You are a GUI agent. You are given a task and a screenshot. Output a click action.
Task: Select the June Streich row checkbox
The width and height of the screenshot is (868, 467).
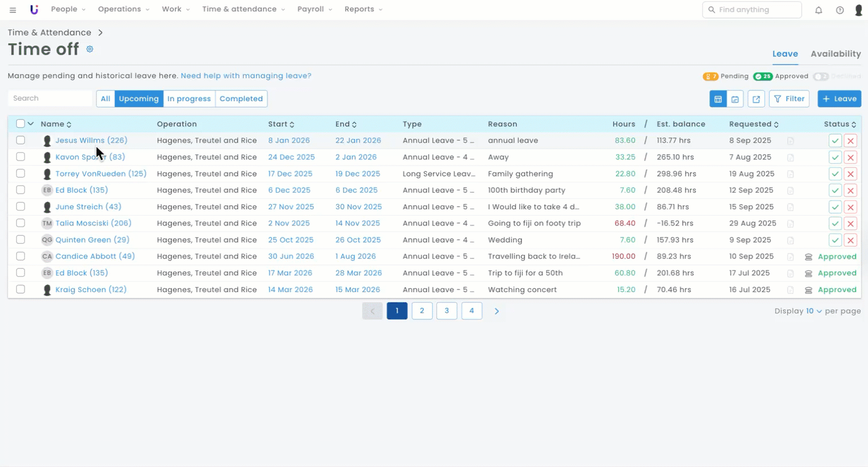pos(21,206)
